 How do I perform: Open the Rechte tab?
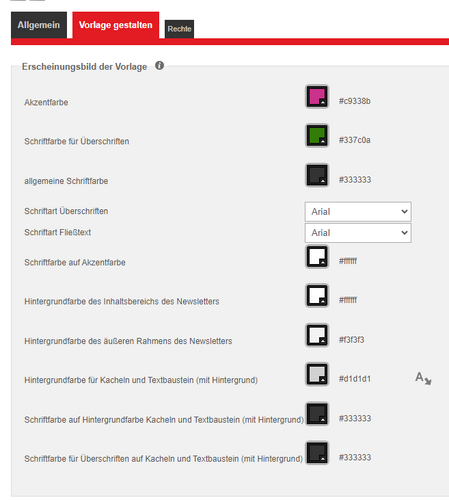click(x=179, y=29)
